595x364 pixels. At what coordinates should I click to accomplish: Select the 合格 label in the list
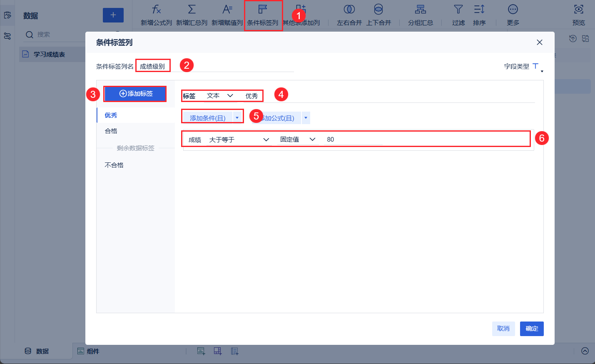pos(136,131)
